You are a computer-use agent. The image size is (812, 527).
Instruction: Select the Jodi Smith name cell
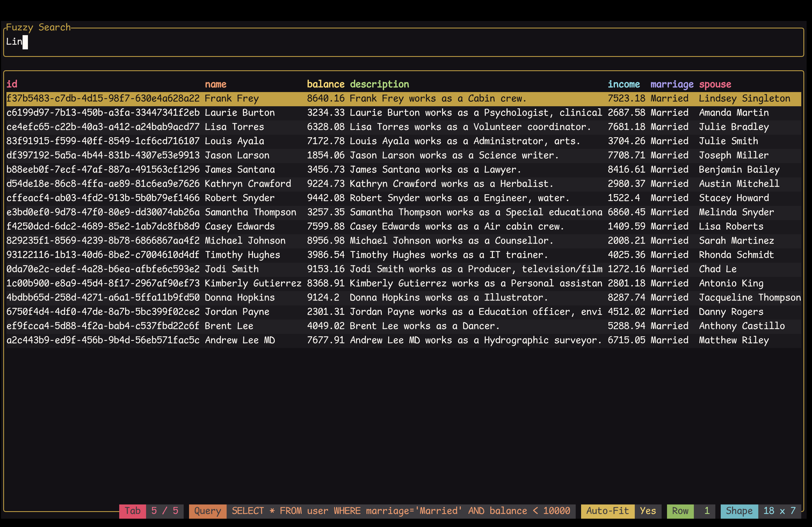click(232, 269)
